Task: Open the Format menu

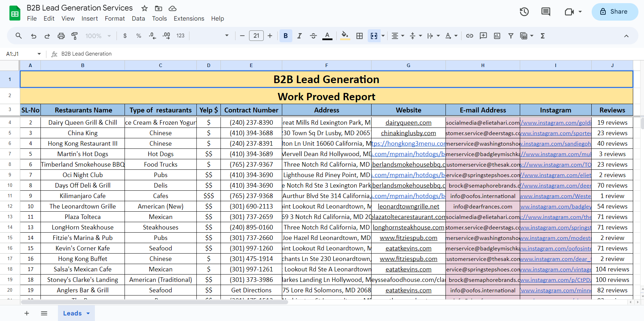Action: coord(115,19)
